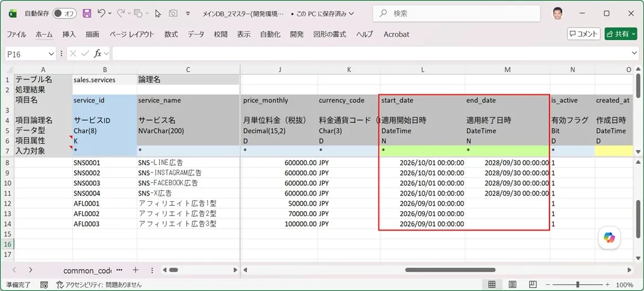Viewport: 644px width, 291px height.
Task: Click the Copilot floating icon
Action: 609,238
